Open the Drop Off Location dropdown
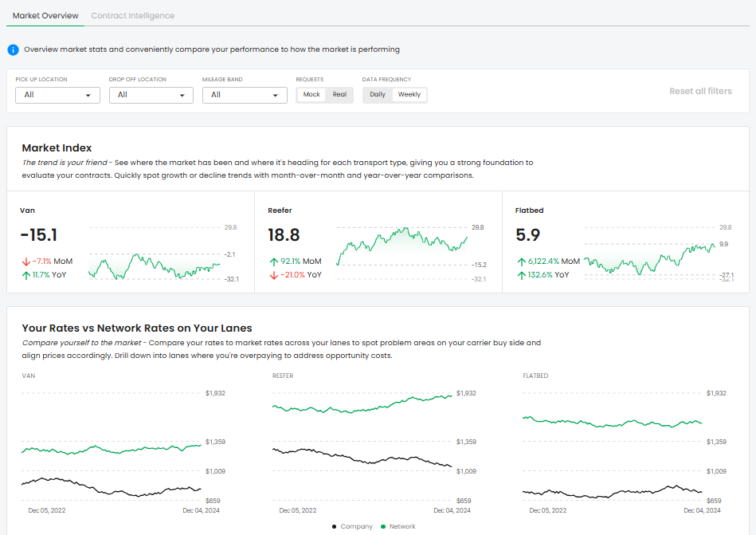The height and width of the screenshot is (535, 756). (151, 95)
